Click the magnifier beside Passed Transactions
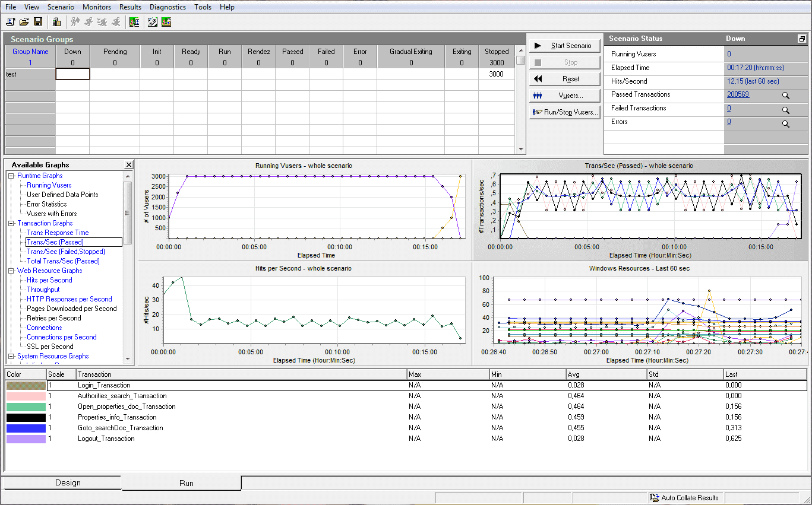 (785, 96)
